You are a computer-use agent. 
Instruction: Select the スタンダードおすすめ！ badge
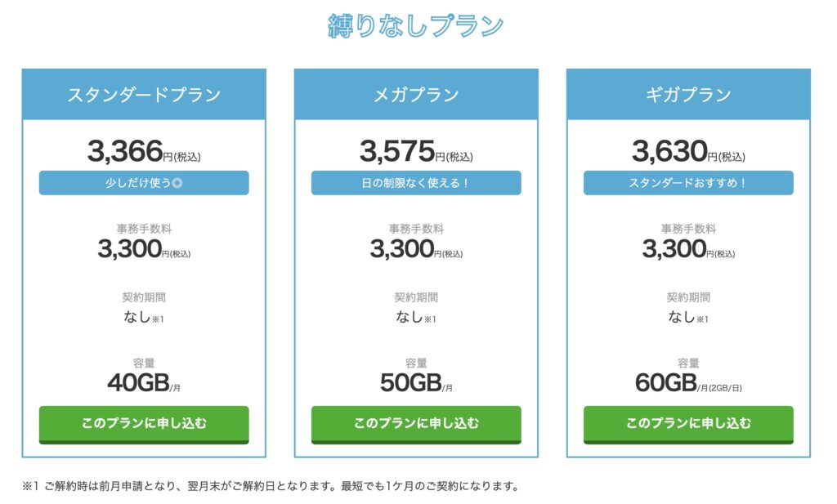[x=688, y=183]
